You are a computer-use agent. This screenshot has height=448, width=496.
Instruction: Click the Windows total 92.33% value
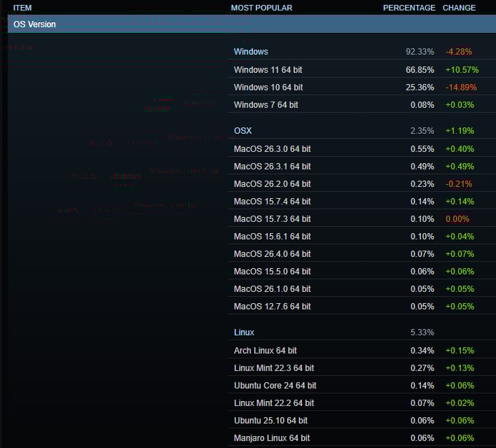point(420,52)
